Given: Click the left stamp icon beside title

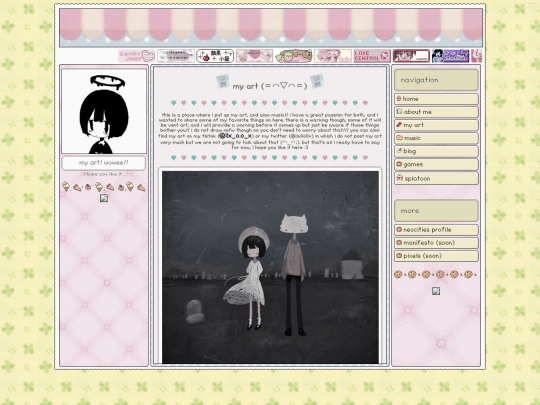Looking at the screenshot, I should [223, 81].
